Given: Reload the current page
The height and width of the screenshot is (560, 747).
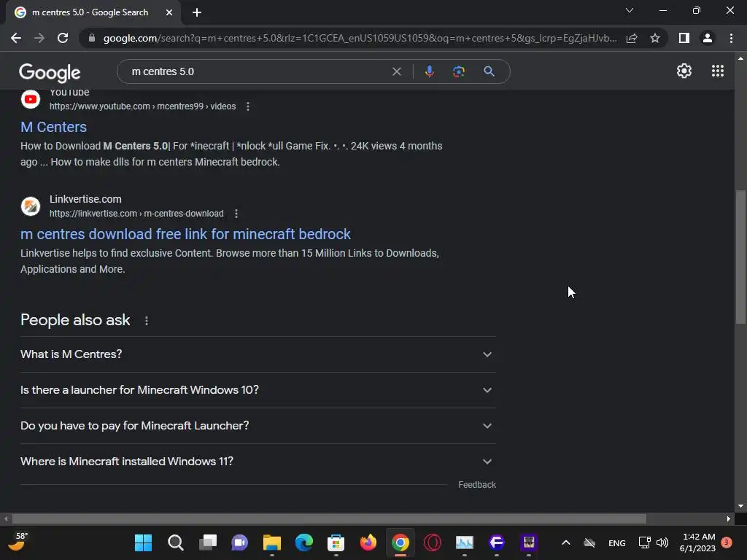Looking at the screenshot, I should [x=63, y=38].
